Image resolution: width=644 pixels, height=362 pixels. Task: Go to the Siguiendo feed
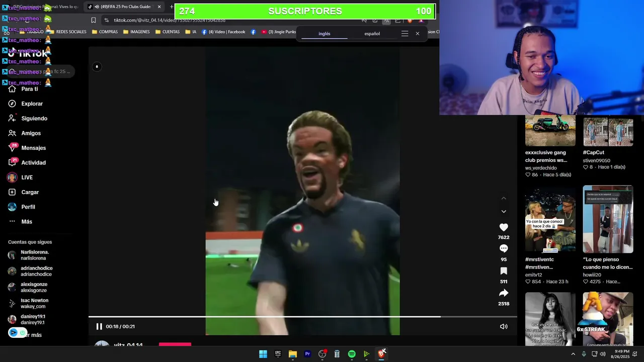tap(28, 119)
